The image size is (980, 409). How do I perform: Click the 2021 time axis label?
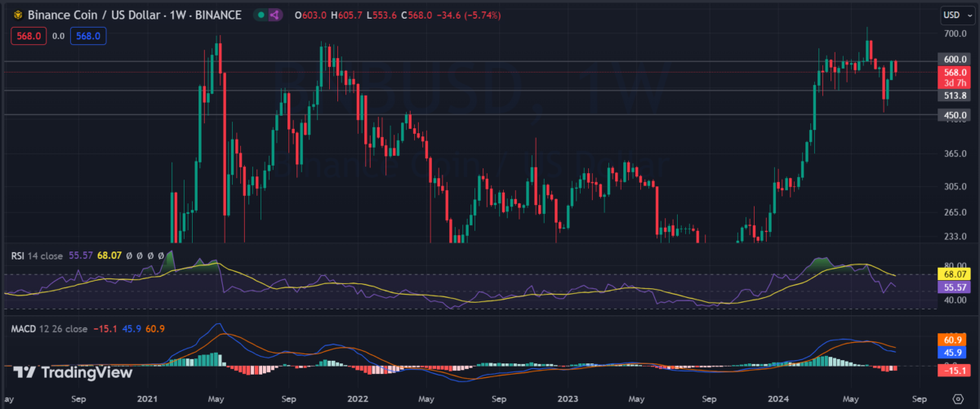[x=147, y=401]
